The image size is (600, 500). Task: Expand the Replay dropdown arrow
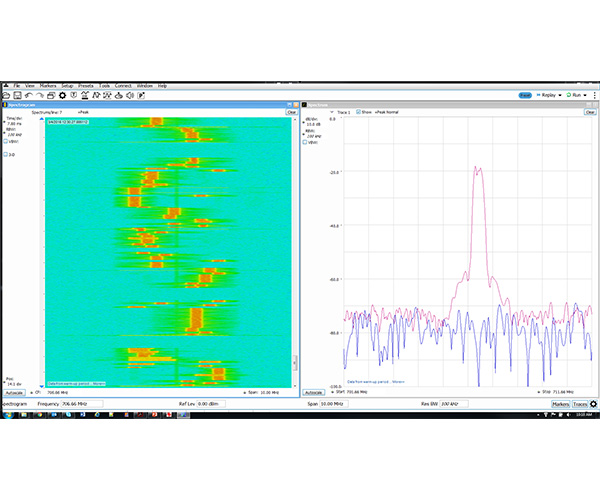[559, 95]
